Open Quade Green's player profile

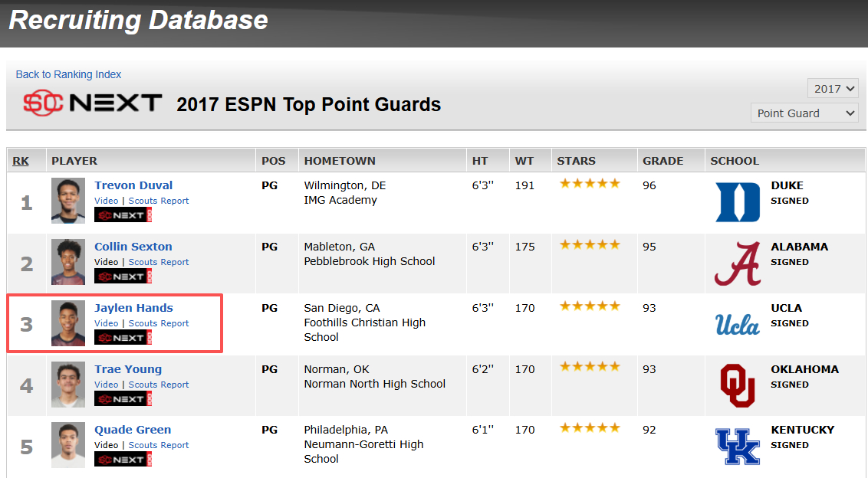pyautogui.click(x=133, y=430)
